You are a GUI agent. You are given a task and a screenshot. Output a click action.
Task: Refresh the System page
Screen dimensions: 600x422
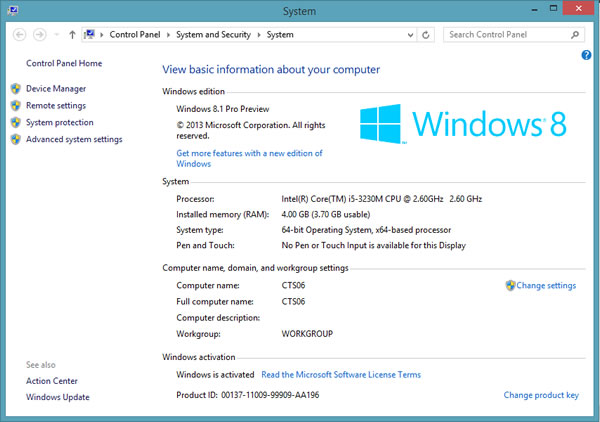tap(427, 34)
